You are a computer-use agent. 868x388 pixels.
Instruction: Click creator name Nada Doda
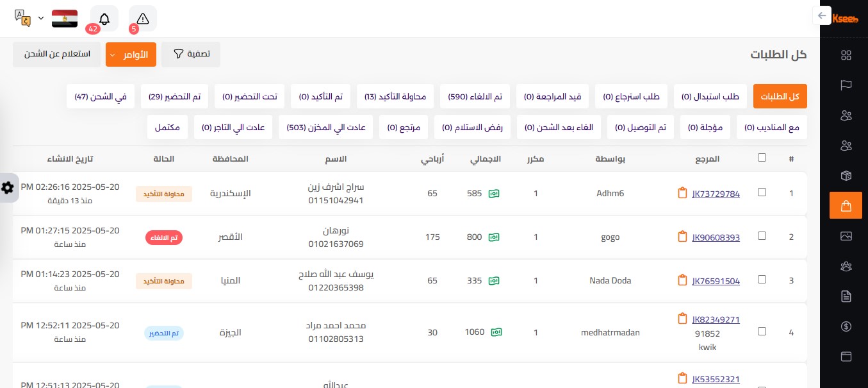point(610,280)
